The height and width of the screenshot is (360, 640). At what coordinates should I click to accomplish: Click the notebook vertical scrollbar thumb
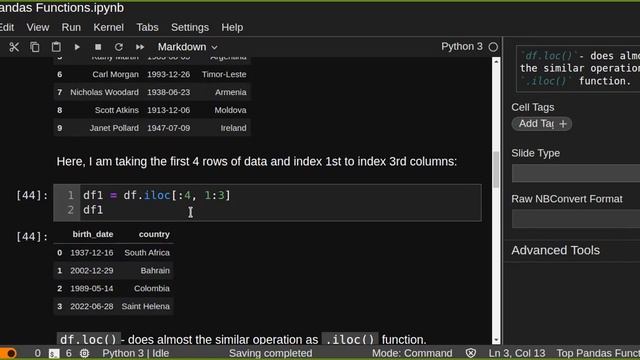click(x=496, y=169)
